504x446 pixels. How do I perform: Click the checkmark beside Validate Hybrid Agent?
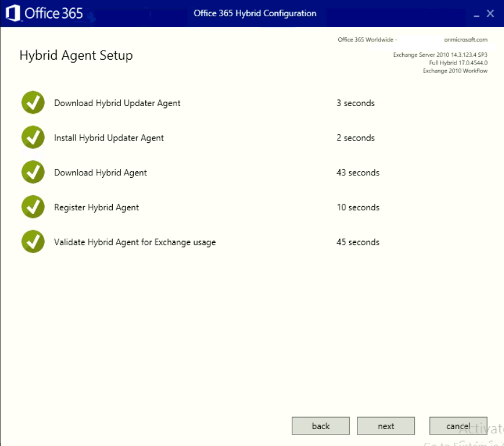[33, 241]
